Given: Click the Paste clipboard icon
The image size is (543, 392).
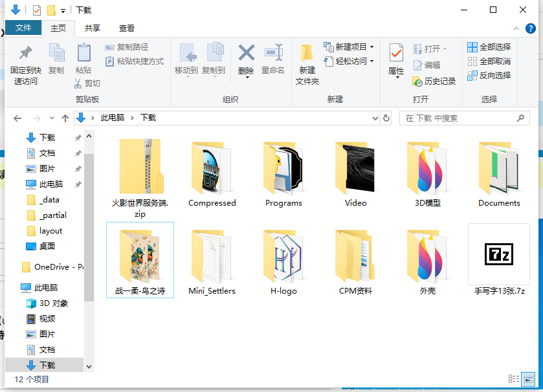Looking at the screenshot, I should (x=83, y=55).
